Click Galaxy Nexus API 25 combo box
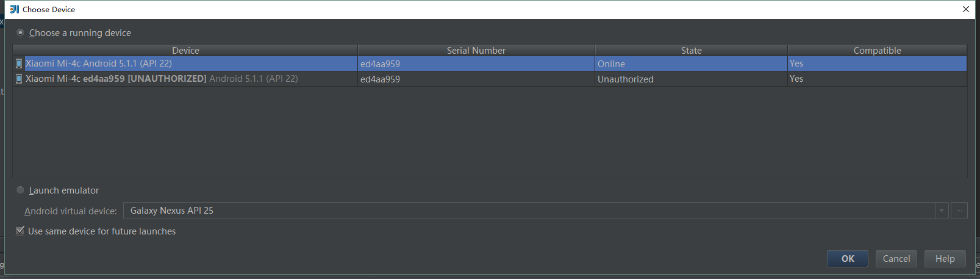Image resolution: width=980 pixels, height=279 pixels. pyautogui.click(x=529, y=211)
